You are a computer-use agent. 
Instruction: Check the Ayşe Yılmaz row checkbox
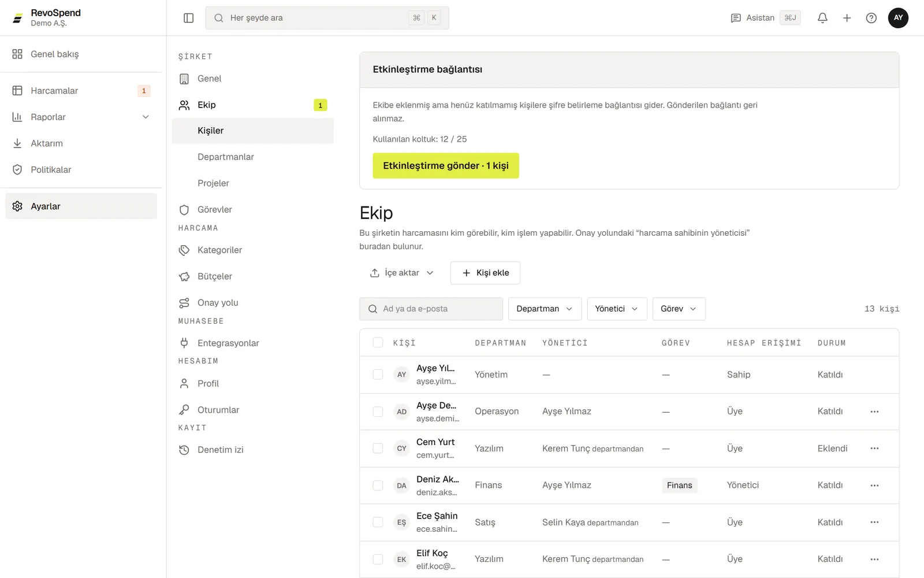click(x=378, y=375)
